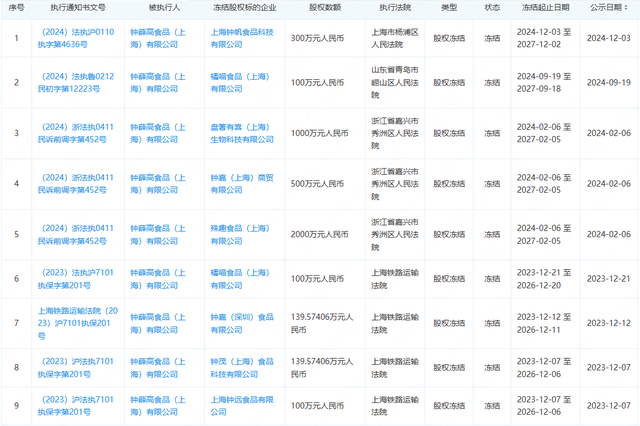Open notice (2023)法执沪7101执保字第201号 in row 6
The height and width of the screenshot is (426, 640).
[x=76, y=279]
